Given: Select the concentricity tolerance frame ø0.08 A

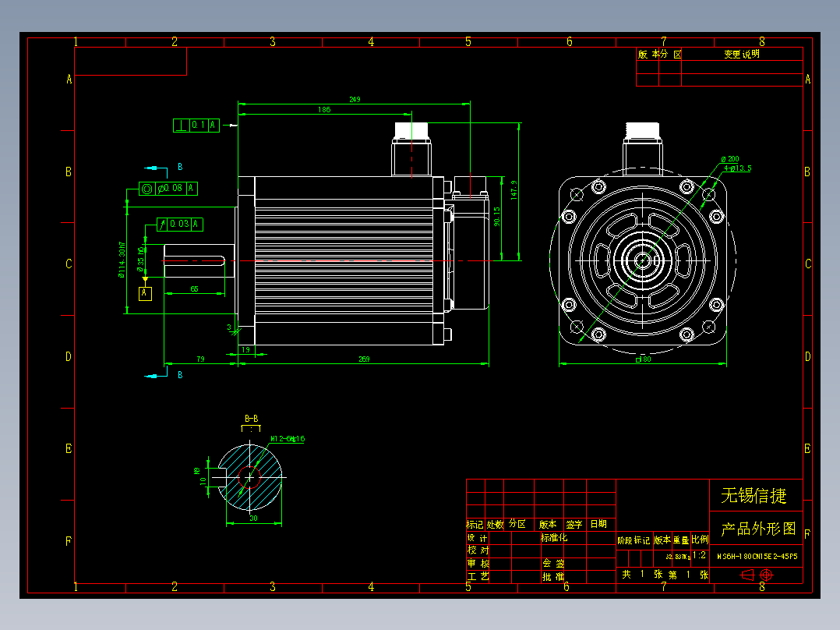Looking at the screenshot, I should (x=168, y=189).
